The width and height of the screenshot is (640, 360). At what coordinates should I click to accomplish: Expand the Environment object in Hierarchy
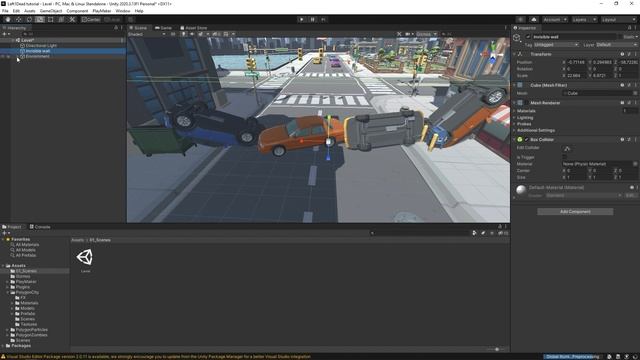[x=18, y=57]
